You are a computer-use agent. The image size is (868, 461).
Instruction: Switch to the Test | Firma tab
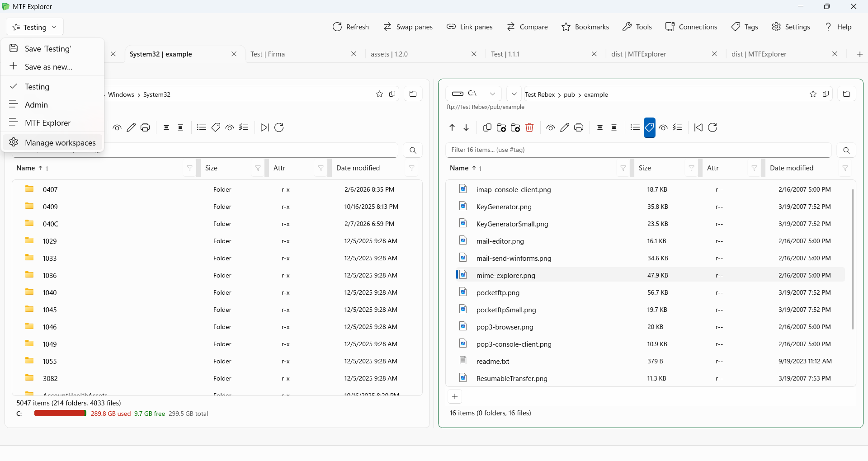(x=268, y=54)
